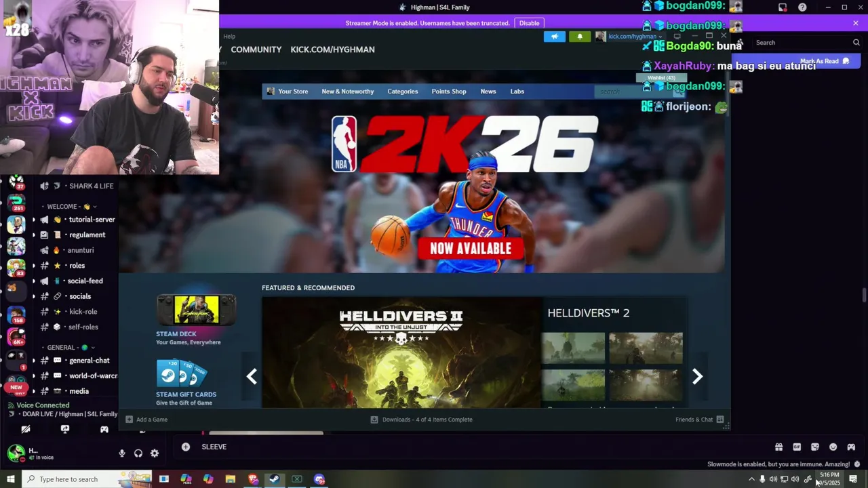Open Helldivers II featured banner
This screenshot has width=868, height=488.
[402, 352]
